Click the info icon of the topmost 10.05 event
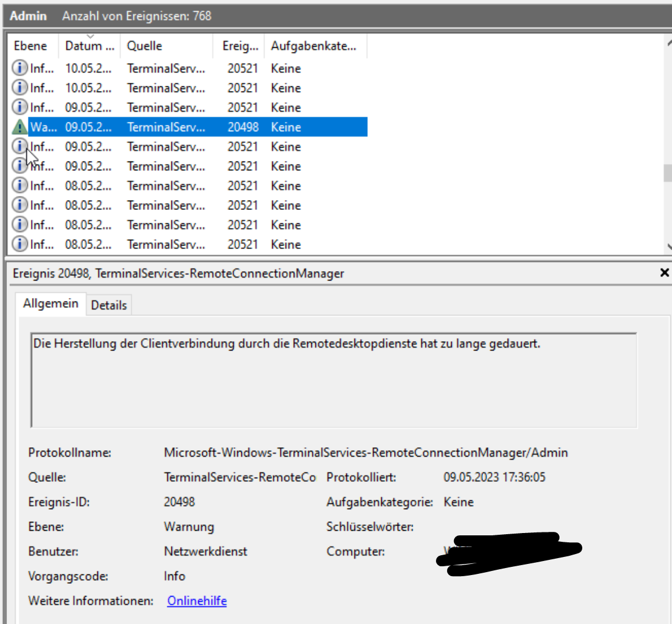This screenshot has height=624, width=672. click(x=19, y=68)
